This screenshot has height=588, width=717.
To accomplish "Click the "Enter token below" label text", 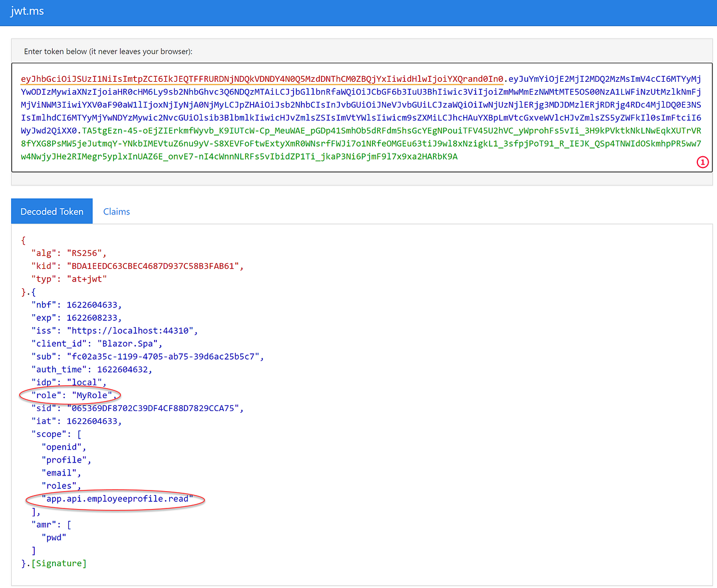I will pyautogui.click(x=108, y=52).
